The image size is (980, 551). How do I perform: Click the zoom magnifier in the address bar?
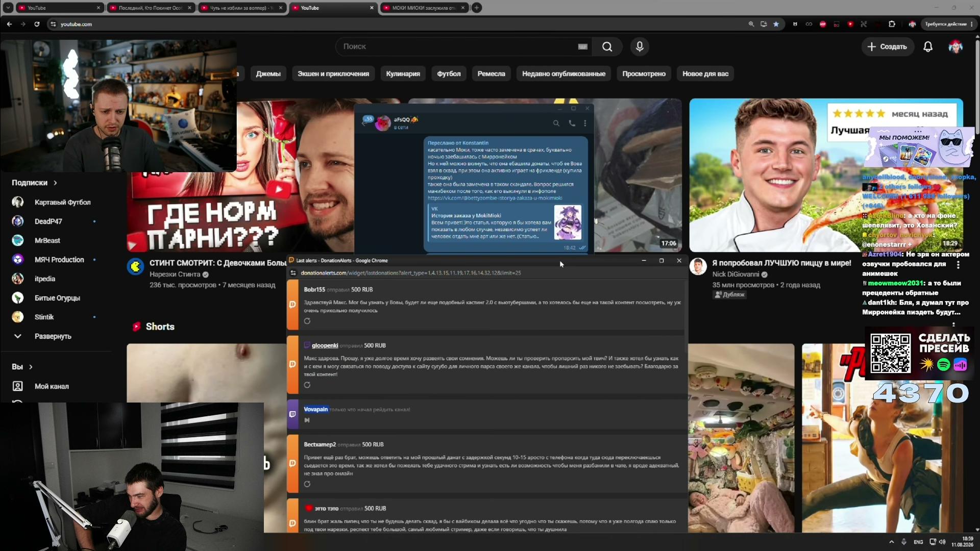(751, 24)
